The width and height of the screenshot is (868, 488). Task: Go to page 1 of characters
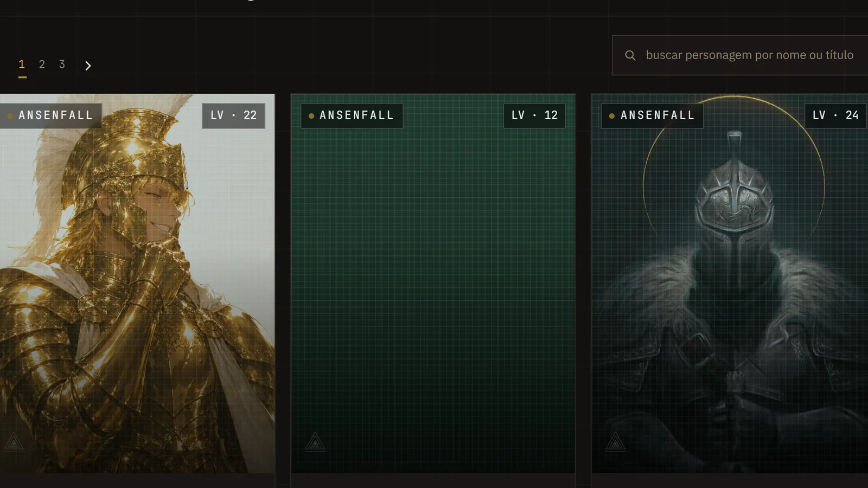coord(22,65)
